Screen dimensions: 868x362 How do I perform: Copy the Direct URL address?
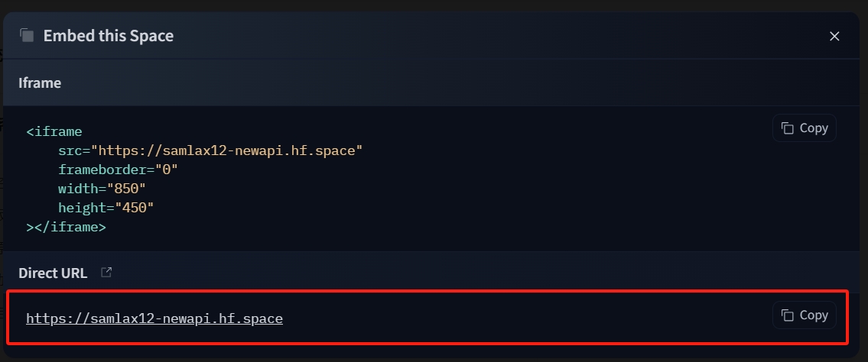(x=805, y=315)
